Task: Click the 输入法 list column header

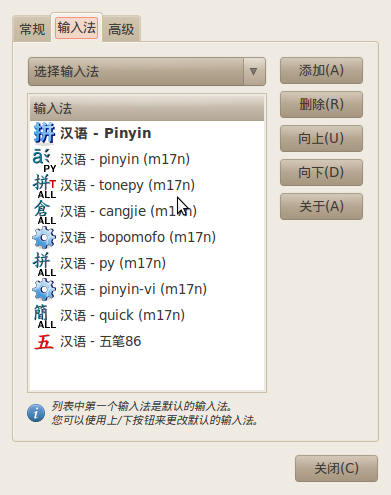Action: pos(147,108)
